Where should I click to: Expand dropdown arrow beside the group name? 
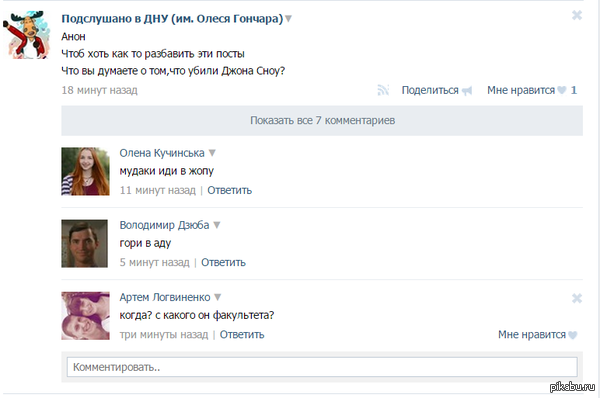coord(289,18)
